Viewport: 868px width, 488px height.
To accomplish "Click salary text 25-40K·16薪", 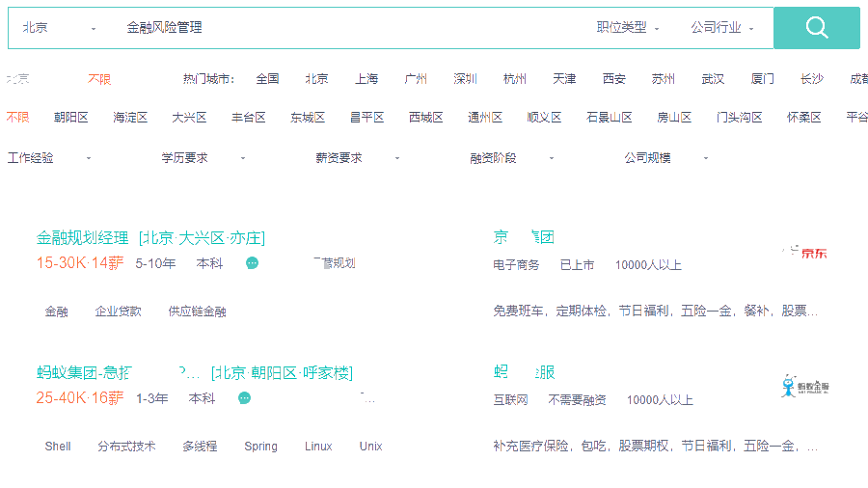I will (x=80, y=397).
